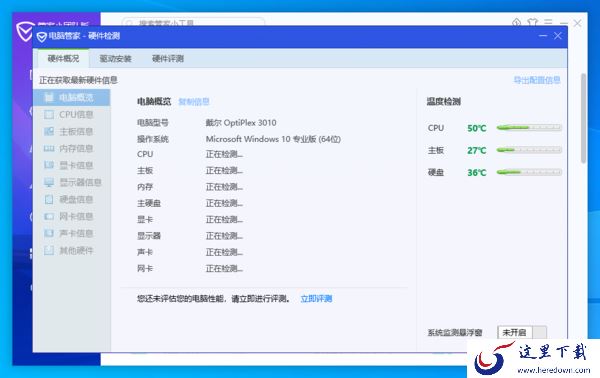Viewport: 600px width, 378px height.
Task: Click the 复制信息 link
Action: click(194, 102)
